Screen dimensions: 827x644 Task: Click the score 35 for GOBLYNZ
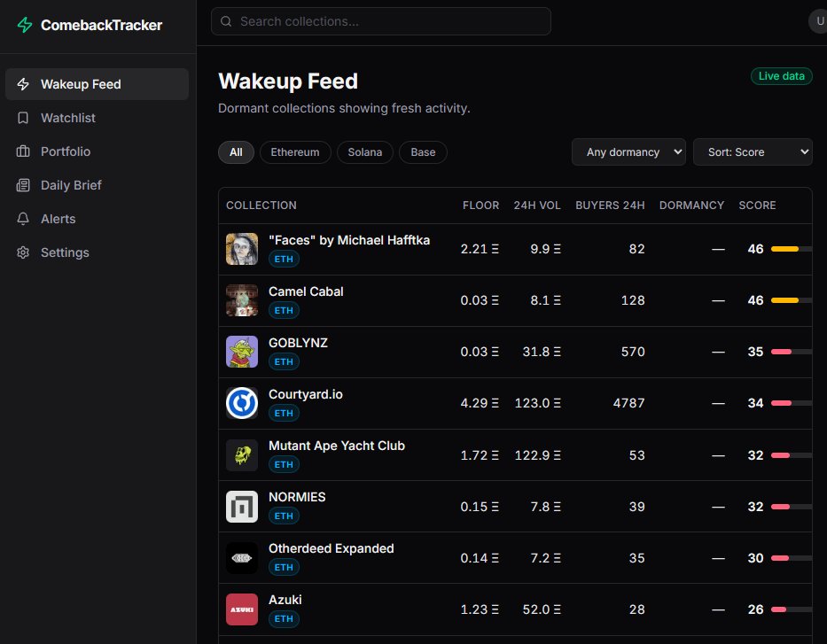(755, 352)
